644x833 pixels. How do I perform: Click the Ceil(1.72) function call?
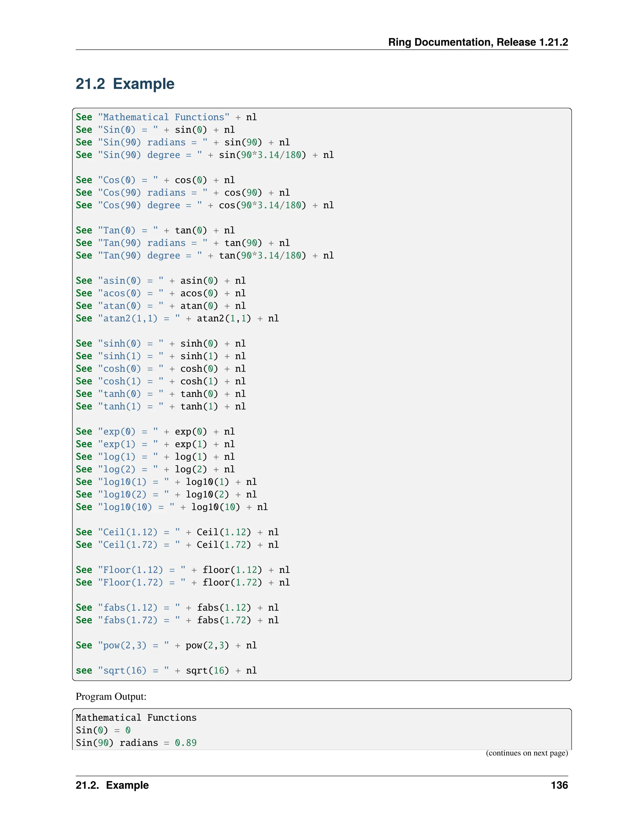[x=224, y=545]
